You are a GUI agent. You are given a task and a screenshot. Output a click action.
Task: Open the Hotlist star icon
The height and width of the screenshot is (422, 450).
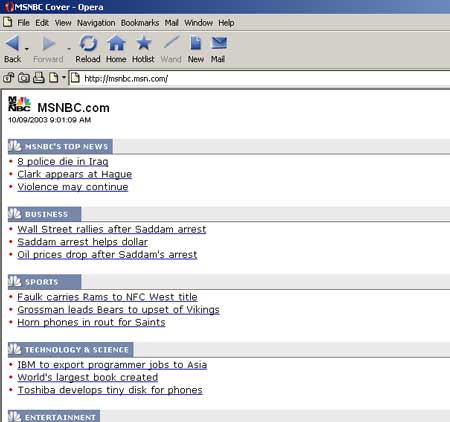coord(143,43)
